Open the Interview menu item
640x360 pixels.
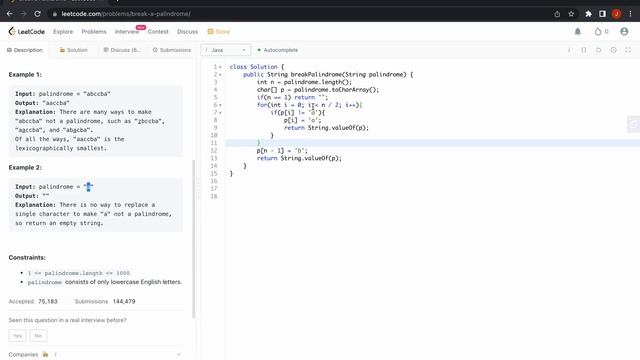coord(127,31)
